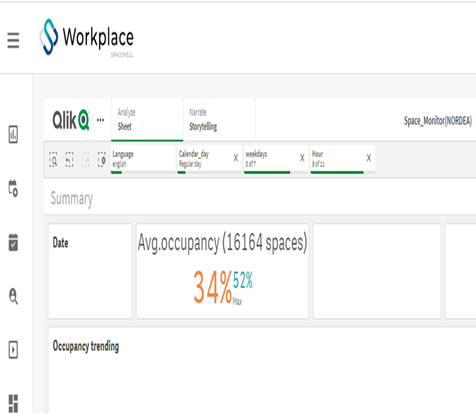Viewport: 476px width, 414px height.
Task: Click the Avg.occupancy title text
Action: tap(222, 243)
